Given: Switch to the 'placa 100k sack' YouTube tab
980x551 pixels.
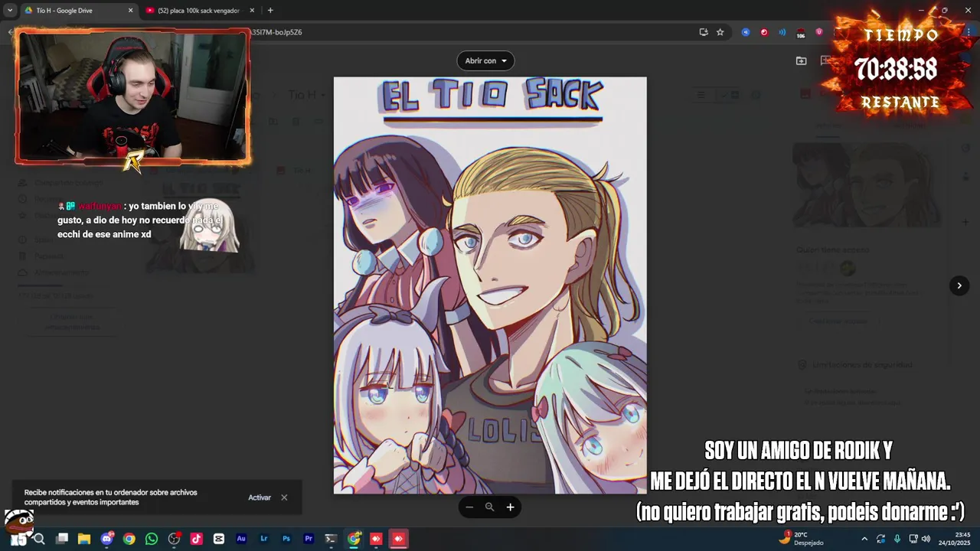Looking at the screenshot, I should point(199,11).
